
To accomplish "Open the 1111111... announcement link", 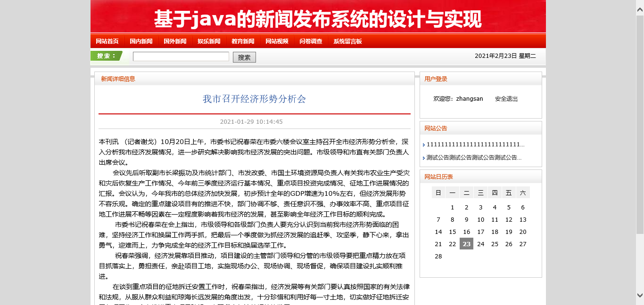I will click(475, 144).
